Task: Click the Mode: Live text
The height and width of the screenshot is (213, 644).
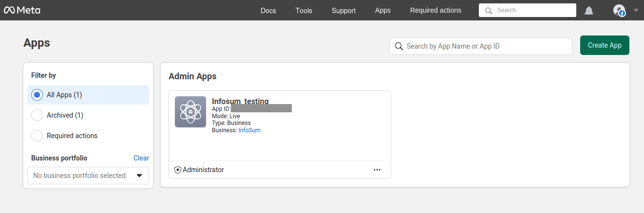Action: click(226, 116)
